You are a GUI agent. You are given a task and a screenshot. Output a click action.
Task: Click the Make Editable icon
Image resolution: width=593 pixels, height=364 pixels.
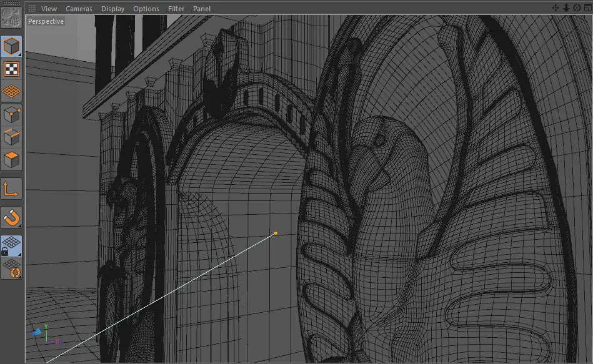click(11, 17)
